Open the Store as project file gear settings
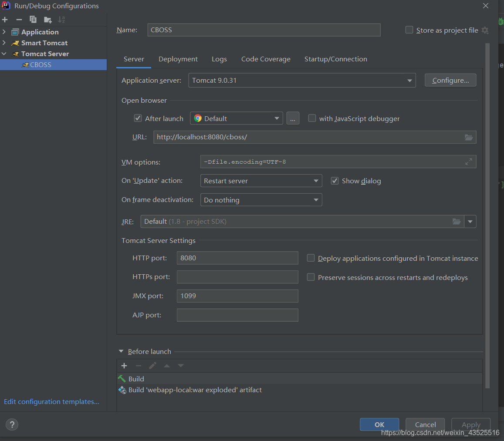Viewport: 504px width, 441px height. (x=485, y=30)
